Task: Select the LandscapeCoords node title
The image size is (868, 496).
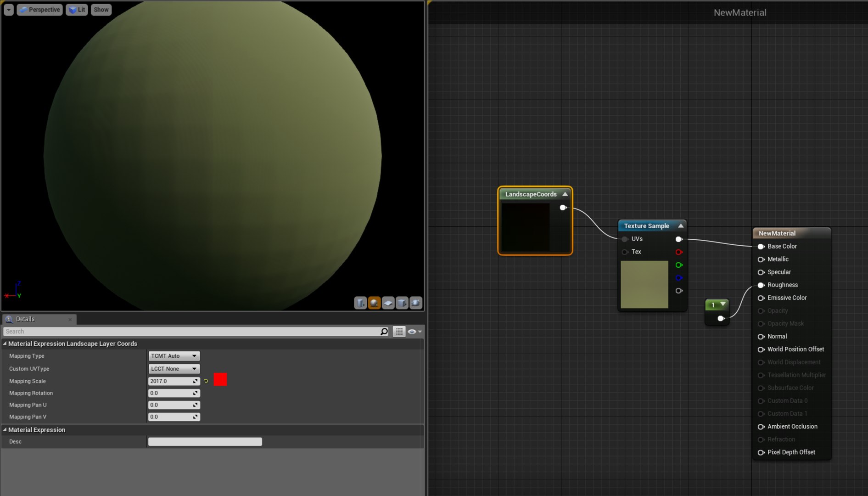Action: coord(531,194)
